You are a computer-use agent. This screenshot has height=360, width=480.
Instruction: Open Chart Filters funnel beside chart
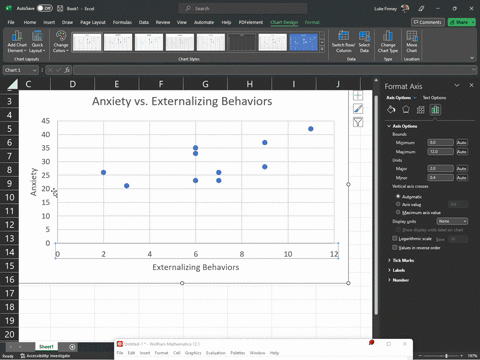click(x=358, y=122)
